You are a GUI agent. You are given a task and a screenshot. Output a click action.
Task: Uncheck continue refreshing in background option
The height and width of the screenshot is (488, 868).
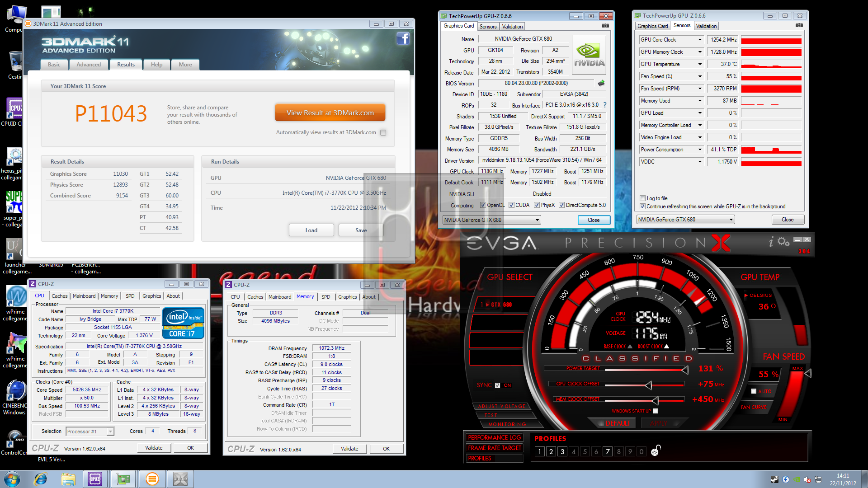point(642,206)
